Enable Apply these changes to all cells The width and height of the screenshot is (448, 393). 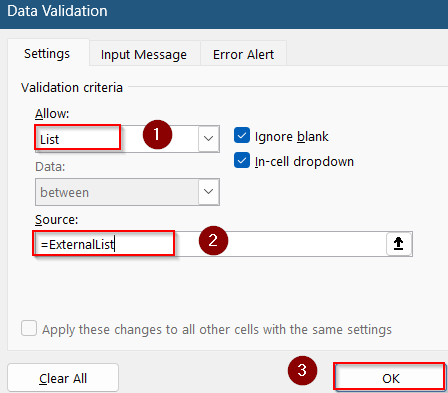(29, 328)
